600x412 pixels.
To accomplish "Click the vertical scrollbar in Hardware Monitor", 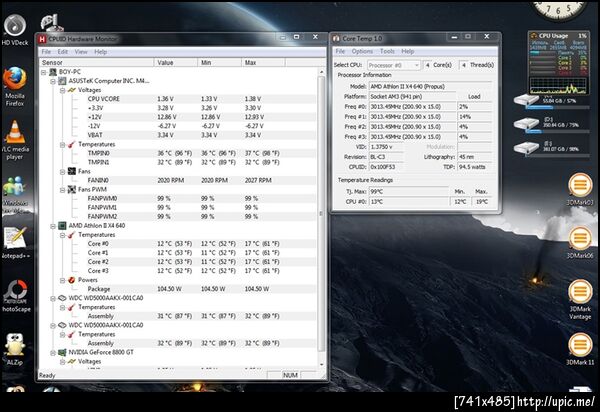I will tap(321, 214).
